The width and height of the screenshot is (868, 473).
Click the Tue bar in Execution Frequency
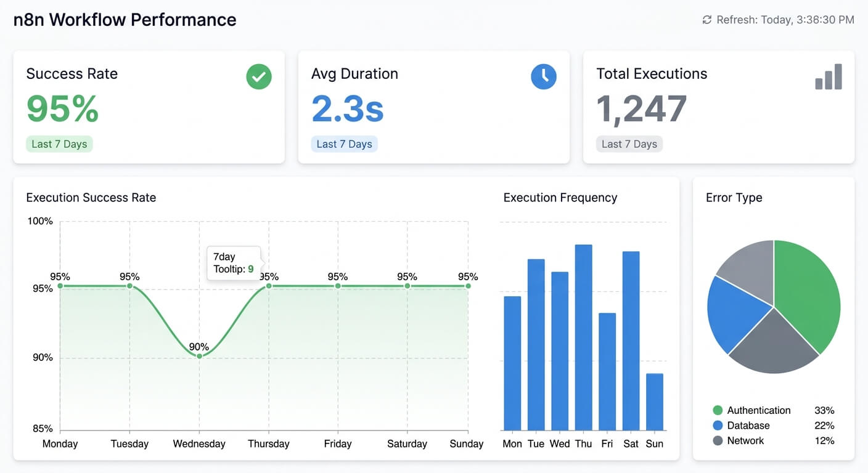536,345
